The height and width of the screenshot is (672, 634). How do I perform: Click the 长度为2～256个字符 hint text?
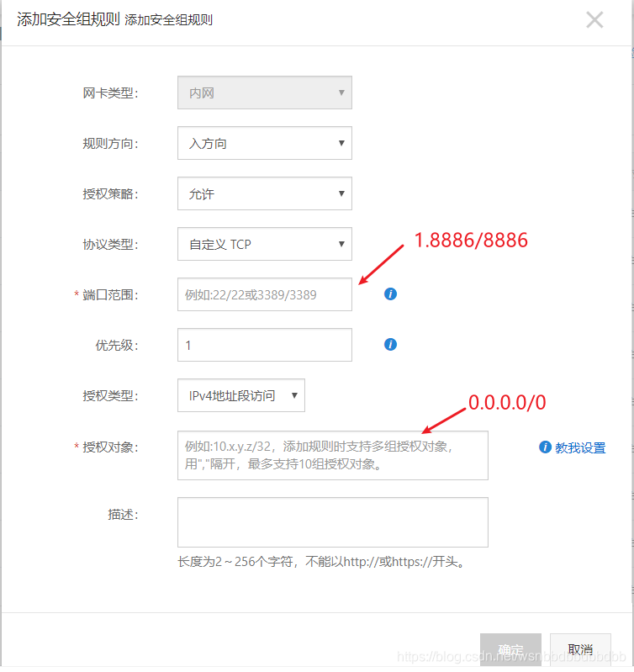pyautogui.click(x=321, y=562)
